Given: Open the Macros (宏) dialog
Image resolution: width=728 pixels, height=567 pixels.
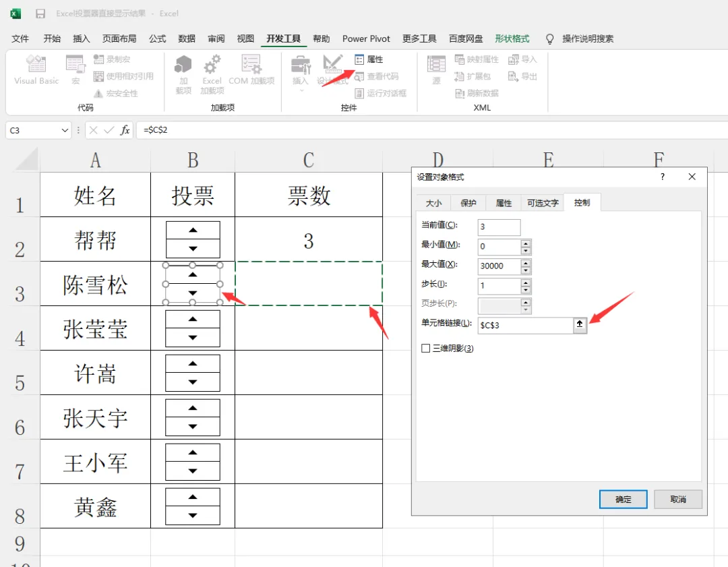Looking at the screenshot, I should (x=75, y=70).
